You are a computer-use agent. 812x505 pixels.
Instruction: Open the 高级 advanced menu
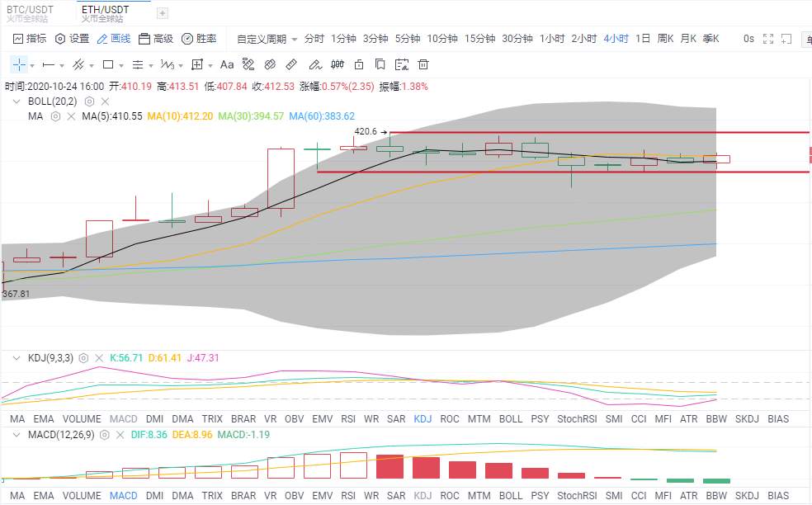tap(156, 39)
